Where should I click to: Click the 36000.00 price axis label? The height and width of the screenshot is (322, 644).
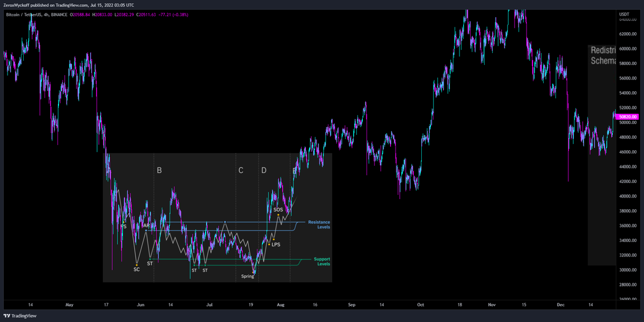point(628,225)
